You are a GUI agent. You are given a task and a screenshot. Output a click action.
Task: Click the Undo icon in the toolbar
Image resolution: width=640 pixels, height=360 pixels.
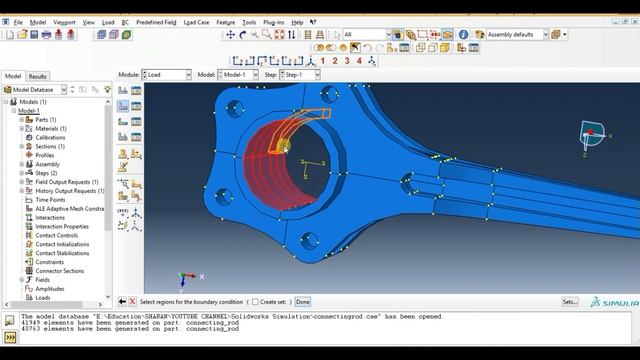click(x=367, y=48)
